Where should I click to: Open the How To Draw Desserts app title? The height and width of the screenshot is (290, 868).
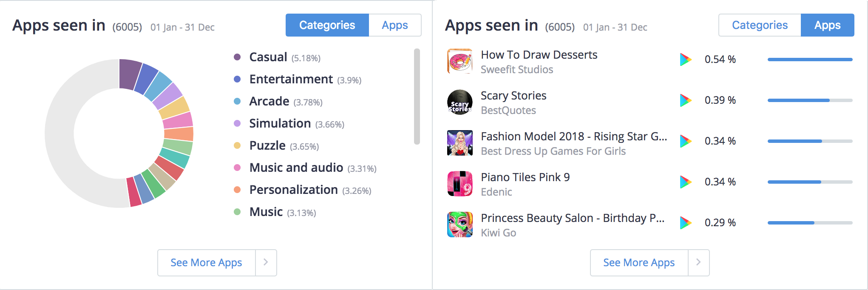click(x=539, y=55)
